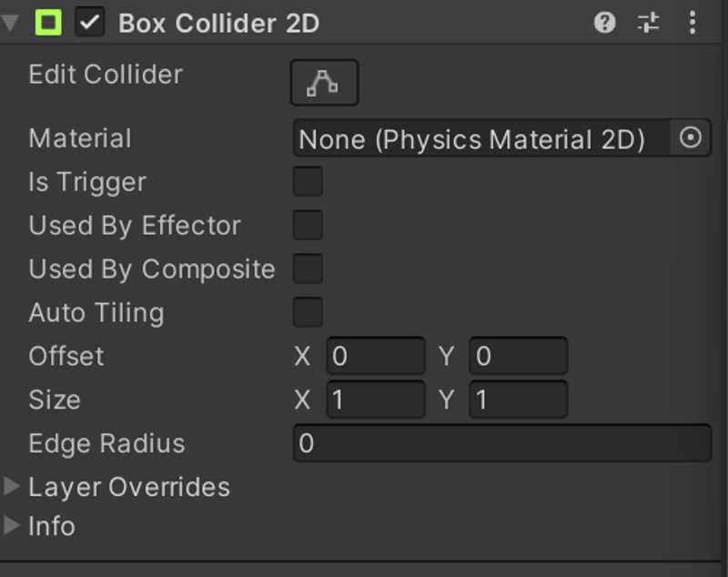Viewport: 728px width, 577px height.
Task: Click the Offset Y value field
Action: pyautogui.click(x=518, y=356)
